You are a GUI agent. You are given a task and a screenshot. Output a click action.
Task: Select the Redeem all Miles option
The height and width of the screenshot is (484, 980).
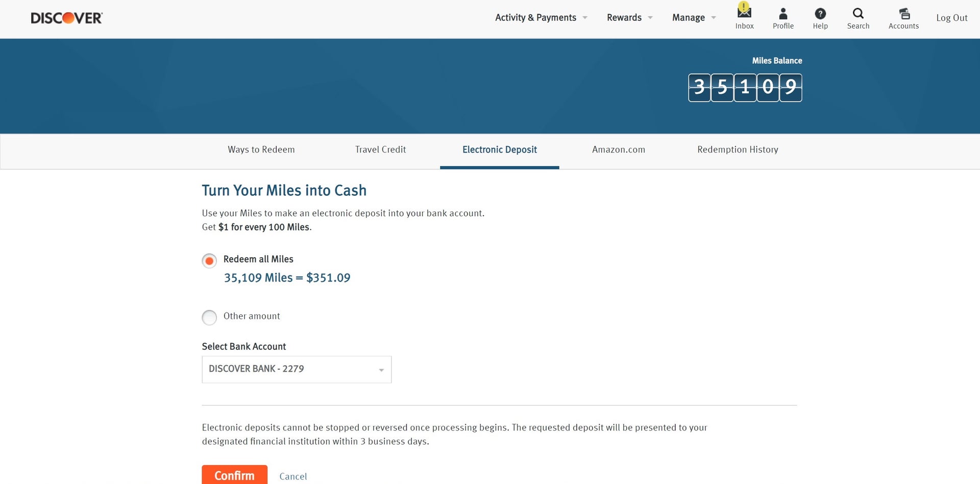pos(209,261)
